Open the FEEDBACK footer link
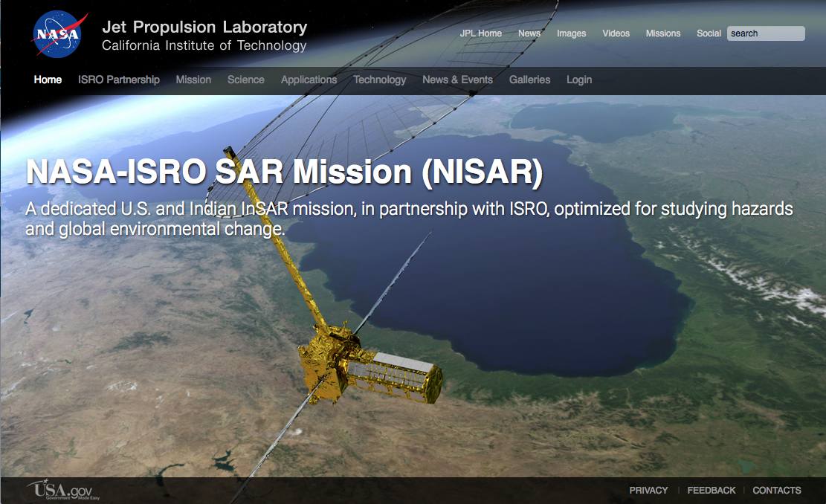The image size is (826, 504). (x=712, y=491)
